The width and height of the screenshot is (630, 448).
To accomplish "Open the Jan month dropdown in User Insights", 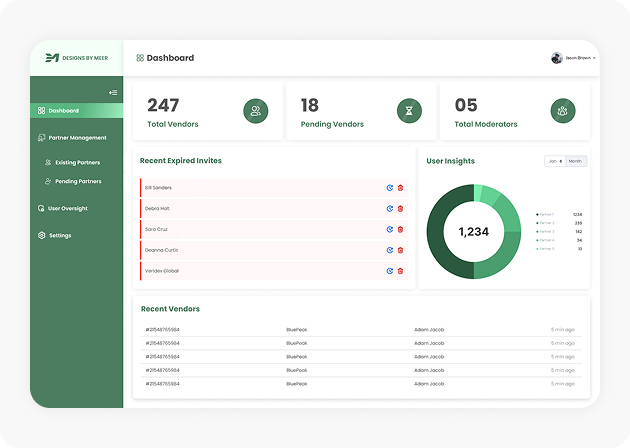I will (555, 161).
